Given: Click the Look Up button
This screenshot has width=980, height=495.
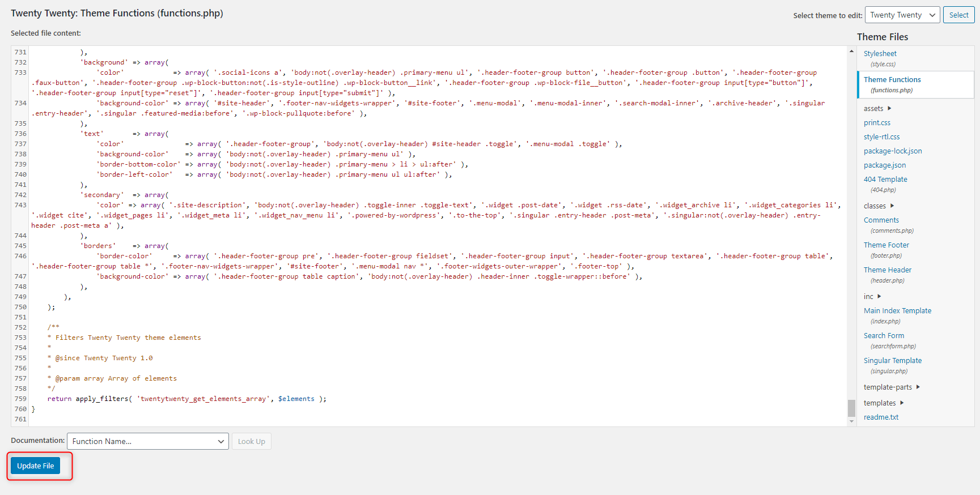Looking at the screenshot, I should 252,441.
